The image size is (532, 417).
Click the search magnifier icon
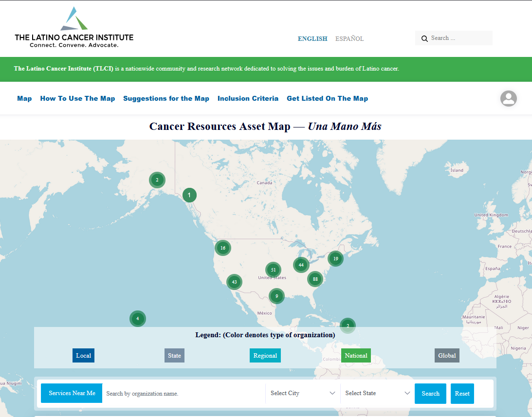[x=424, y=38]
